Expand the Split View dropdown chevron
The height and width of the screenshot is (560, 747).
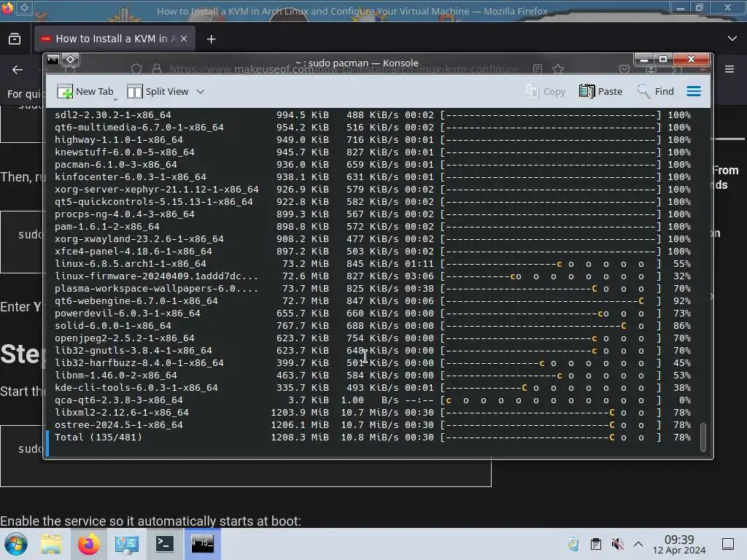click(x=201, y=91)
